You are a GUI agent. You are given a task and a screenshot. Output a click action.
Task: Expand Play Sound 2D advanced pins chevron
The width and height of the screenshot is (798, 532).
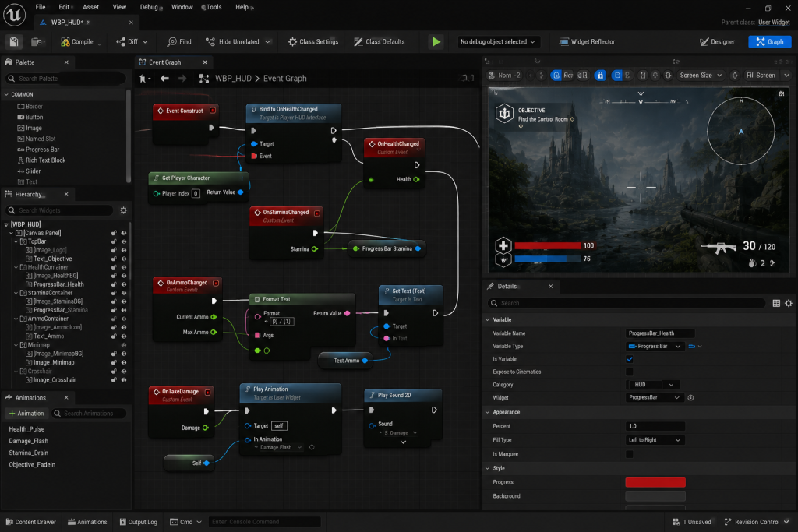pyautogui.click(x=403, y=442)
